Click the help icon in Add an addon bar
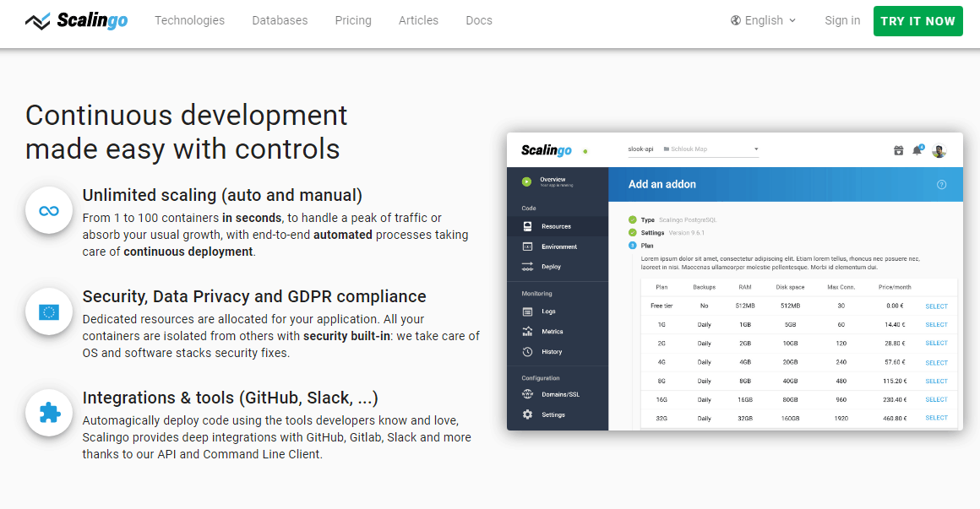980x509 pixels. [941, 185]
